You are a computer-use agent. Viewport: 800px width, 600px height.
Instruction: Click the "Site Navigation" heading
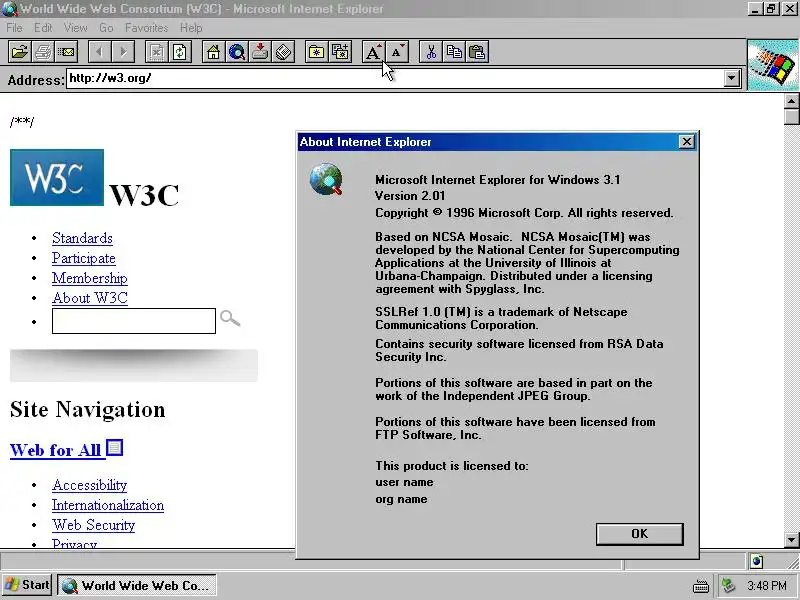coord(88,410)
